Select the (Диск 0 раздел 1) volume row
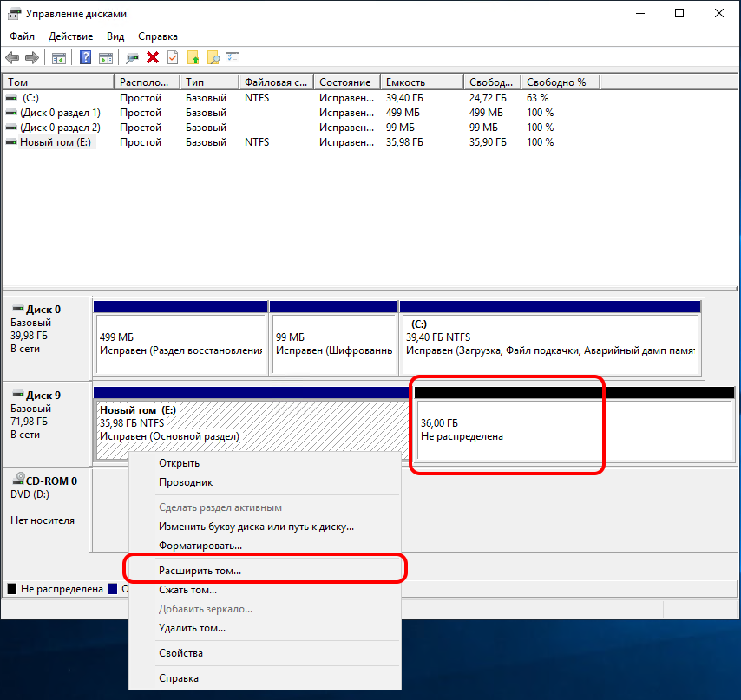This screenshot has height=700, width=741. click(60, 113)
